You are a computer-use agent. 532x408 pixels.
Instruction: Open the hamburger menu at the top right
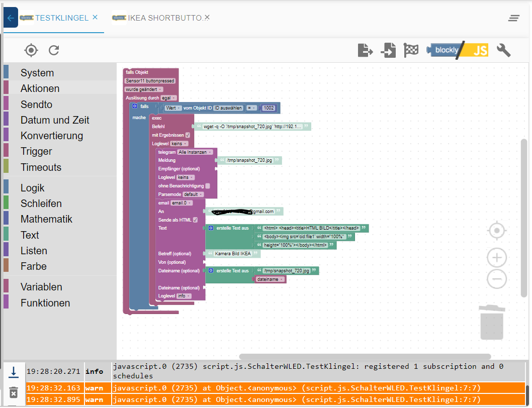tap(514, 18)
